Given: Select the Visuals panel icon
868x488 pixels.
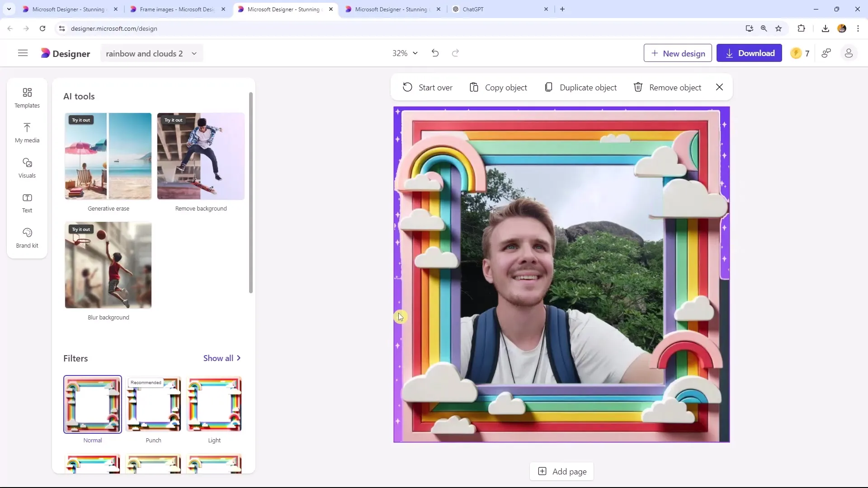Looking at the screenshot, I should [27, 168].
